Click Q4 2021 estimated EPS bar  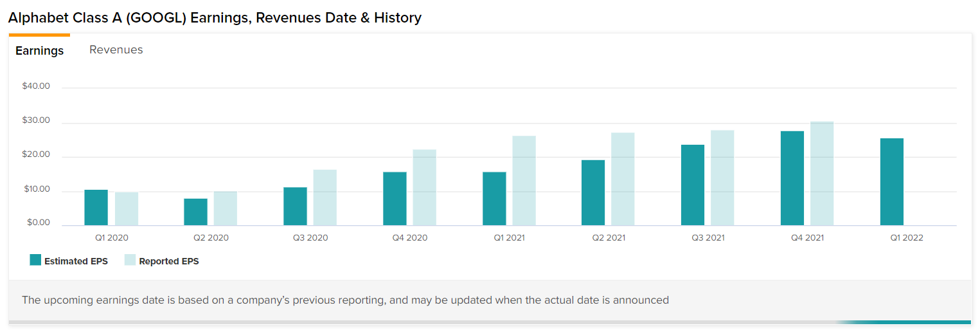point(792,178)
